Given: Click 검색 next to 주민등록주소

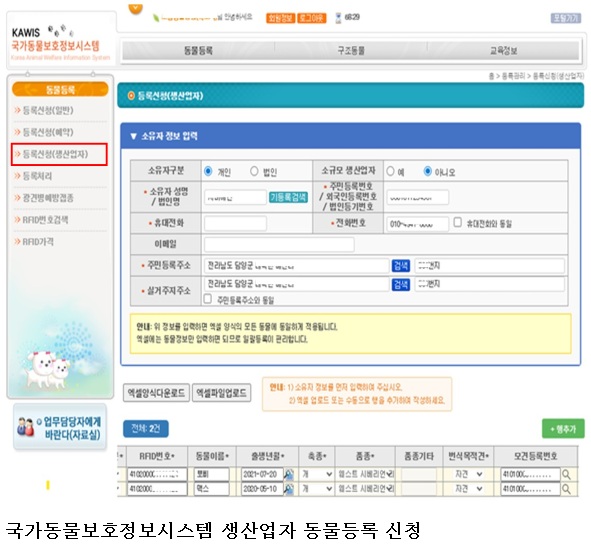Looking at the screenshot, I should 401,266.
